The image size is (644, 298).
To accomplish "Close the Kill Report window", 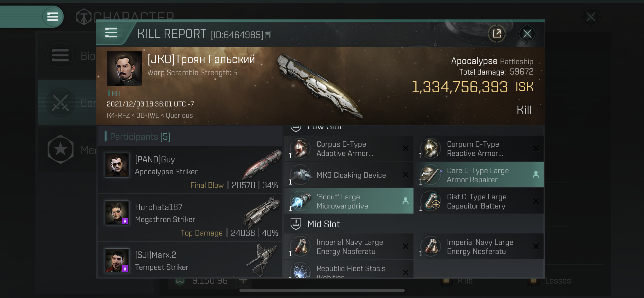I will tap(527, 34).
